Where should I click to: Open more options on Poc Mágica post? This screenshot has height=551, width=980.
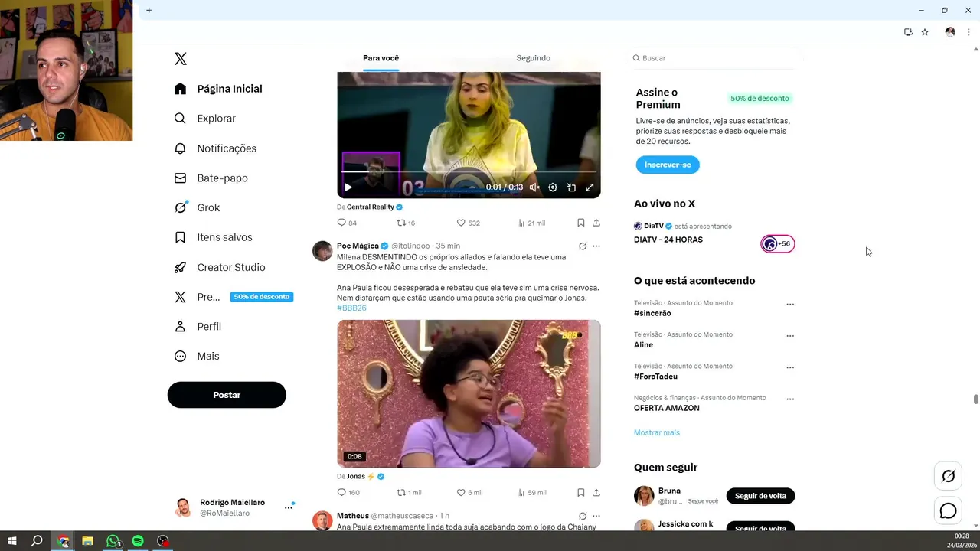pyautogui.click(x=596, y=246)
